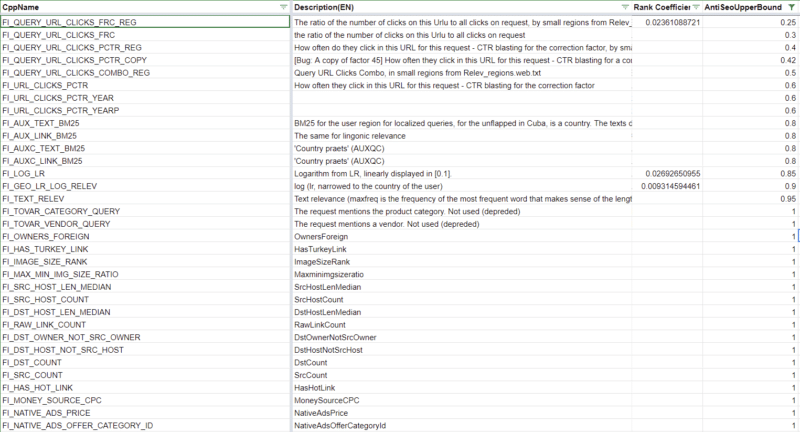The width and height of the screenshot is (800, 432).
Task: Select cell FI_SRC_HOST_LEN_MEDIAN
Action: click(x=145, y=287)
